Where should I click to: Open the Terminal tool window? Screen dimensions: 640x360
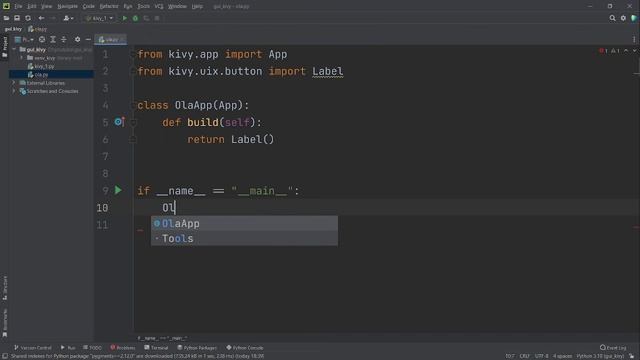156,348
